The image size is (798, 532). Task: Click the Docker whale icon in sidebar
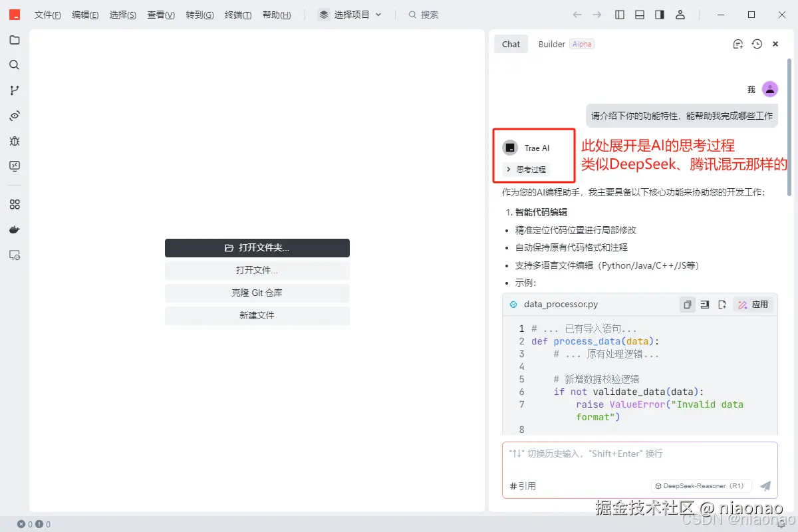(x=15, y=229)
